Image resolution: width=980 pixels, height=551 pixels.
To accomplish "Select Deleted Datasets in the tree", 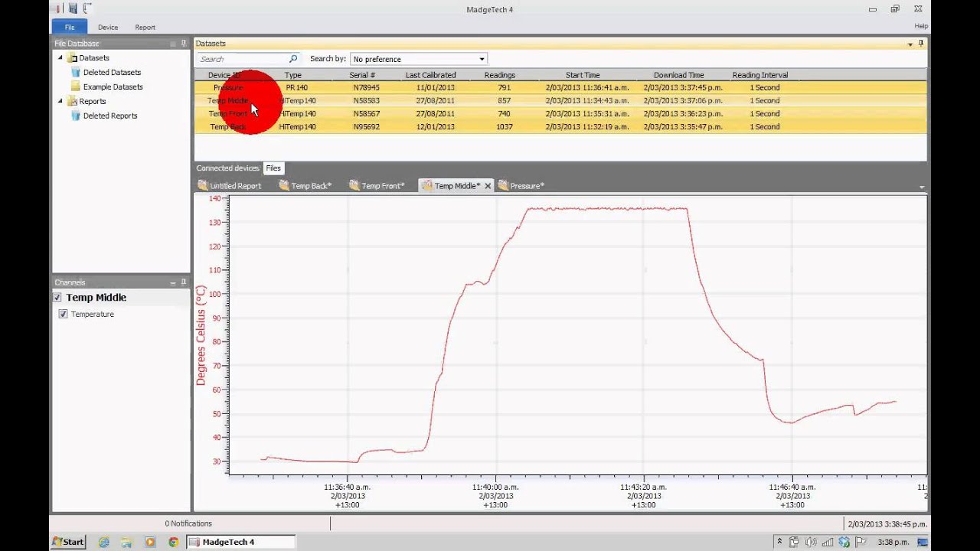I will click(x=112, y=72).
